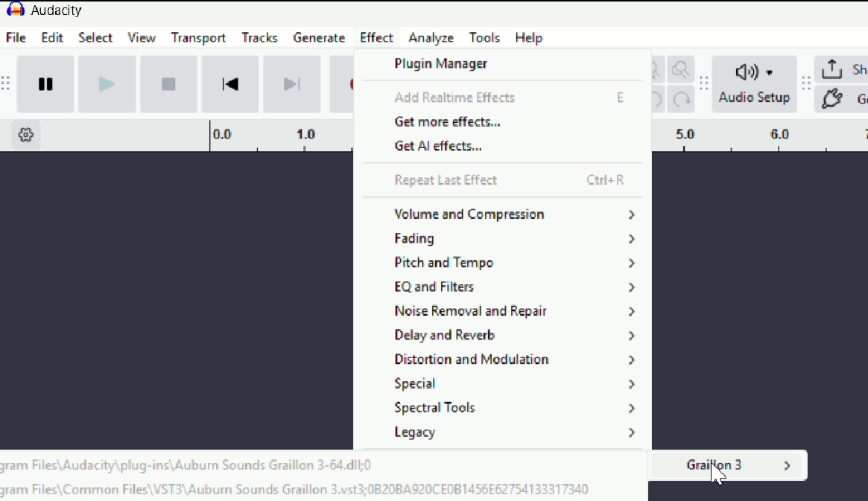Click the share audio upload icon
The width and height of the screenshot is (868, 501).
point(831,70)
